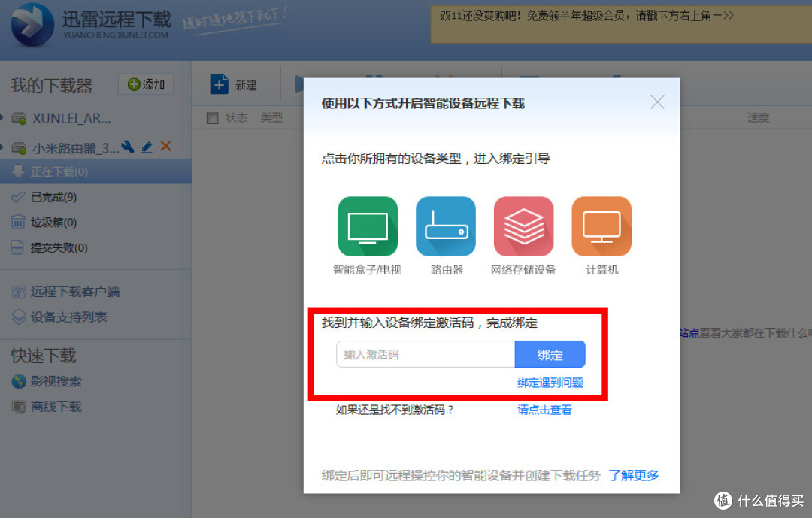The height and width of the screenshot is (518, 812).
Task: Expand the XUNLEI_AR... downloader entry
Action: 2,118
